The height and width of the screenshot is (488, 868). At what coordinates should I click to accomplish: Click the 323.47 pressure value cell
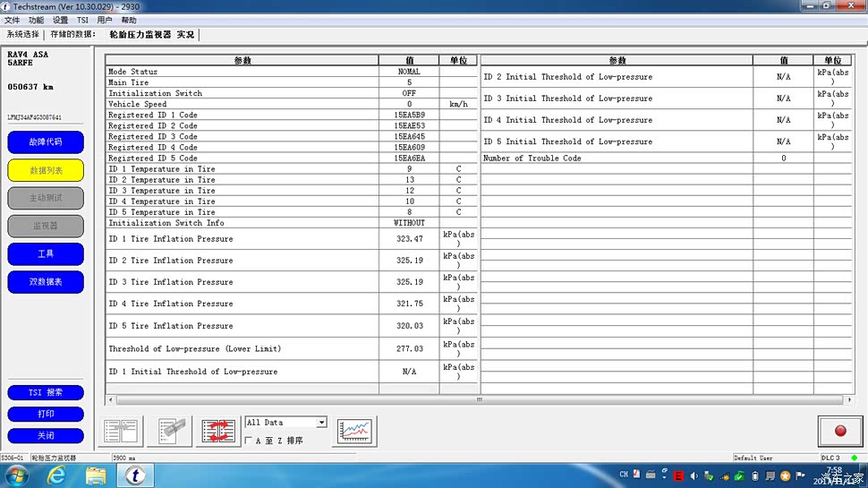coord(409,239)
